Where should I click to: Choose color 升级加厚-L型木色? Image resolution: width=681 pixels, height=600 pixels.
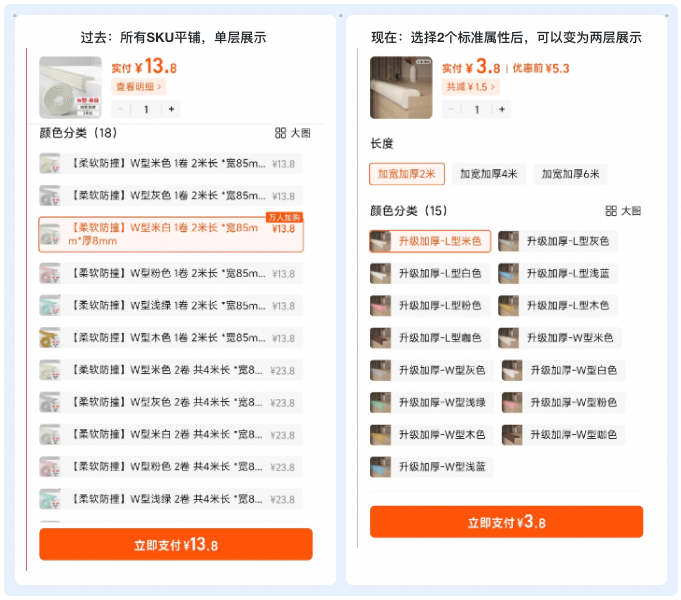[558, 305]
